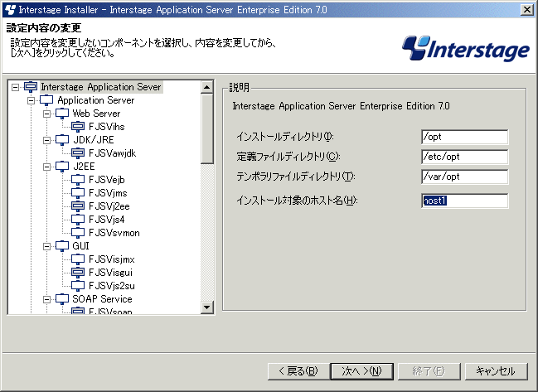Click the FJSVjms package icon
The height and width of the screenshot is (392, 538).
[x=78, y=193]
